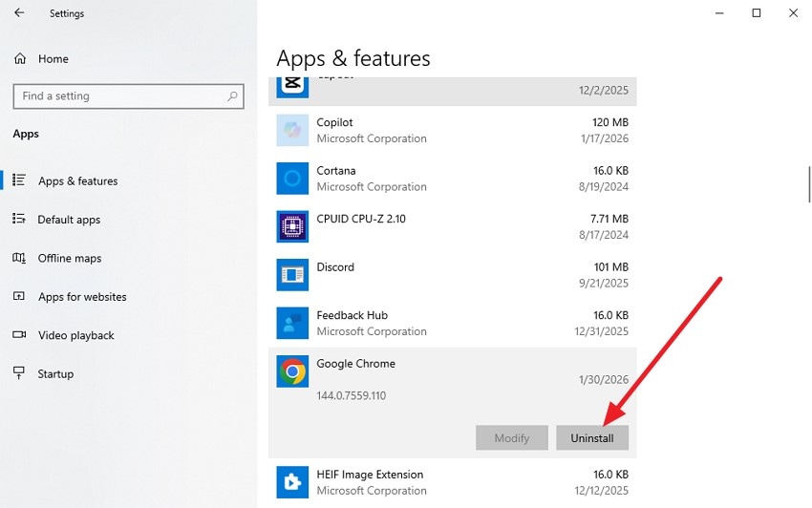Click the Google Chrome app name
This screenshot has height=508, width=812.
tap(355, 364)
